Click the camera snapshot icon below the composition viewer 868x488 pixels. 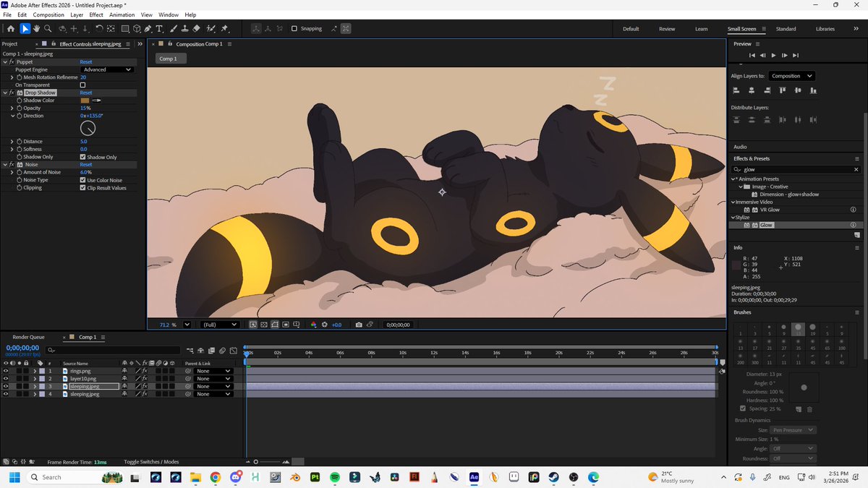tap(359, 325)
